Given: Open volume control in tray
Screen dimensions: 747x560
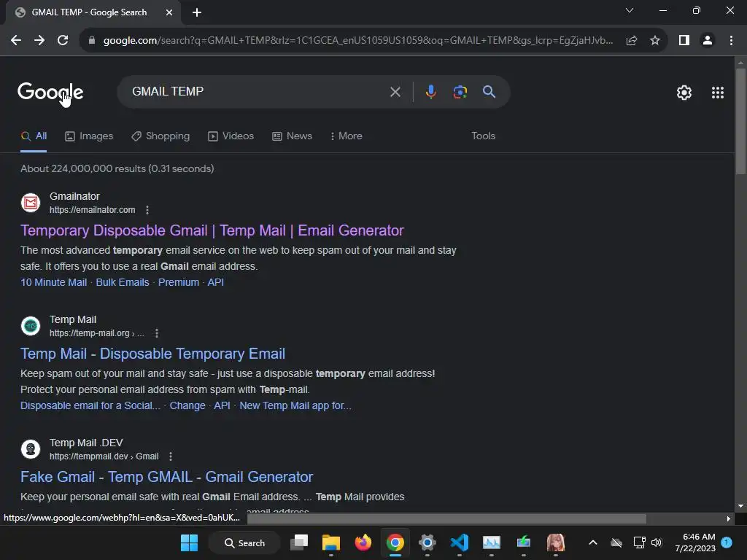Looking at the screenshot, I should point(657,542).
